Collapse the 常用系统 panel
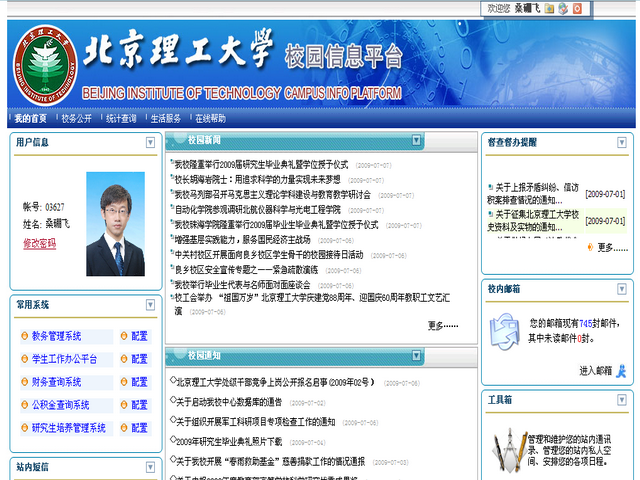The image size is (640, 480). coord(151,304)
